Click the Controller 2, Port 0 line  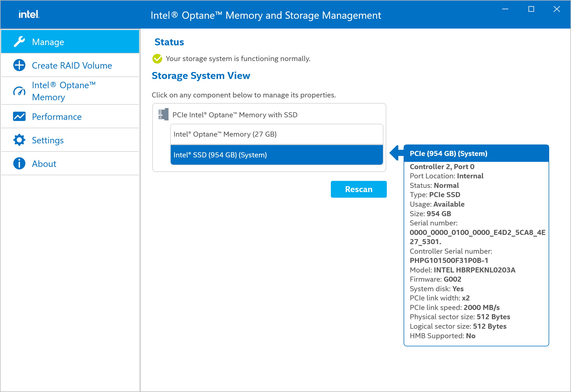pos(442,167)
